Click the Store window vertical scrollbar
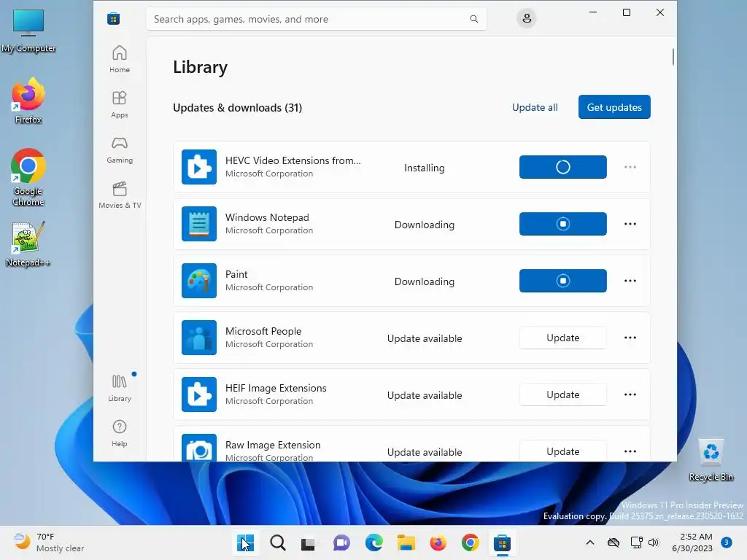This screenshot has height=560, width=747. point(673,57)
